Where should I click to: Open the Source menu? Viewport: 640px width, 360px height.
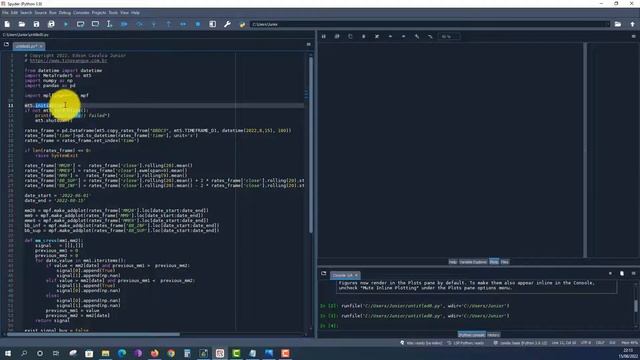(40, 13)
